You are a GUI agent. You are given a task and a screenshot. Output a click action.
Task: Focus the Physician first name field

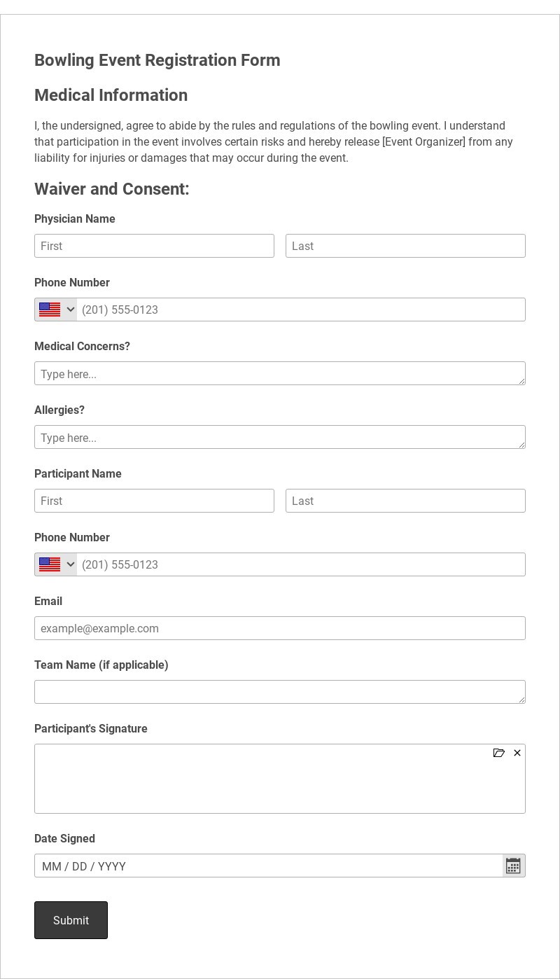(154, 246)
